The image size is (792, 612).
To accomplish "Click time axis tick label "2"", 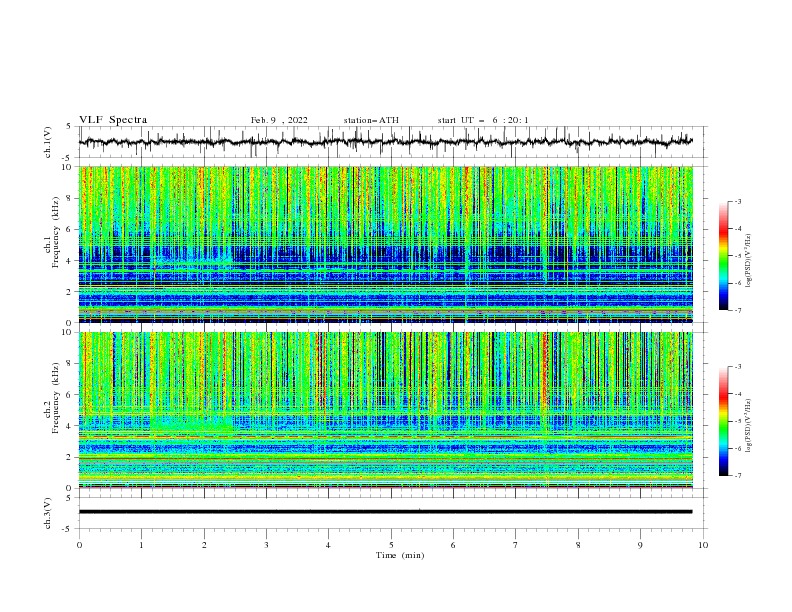I will click(204, 545).
